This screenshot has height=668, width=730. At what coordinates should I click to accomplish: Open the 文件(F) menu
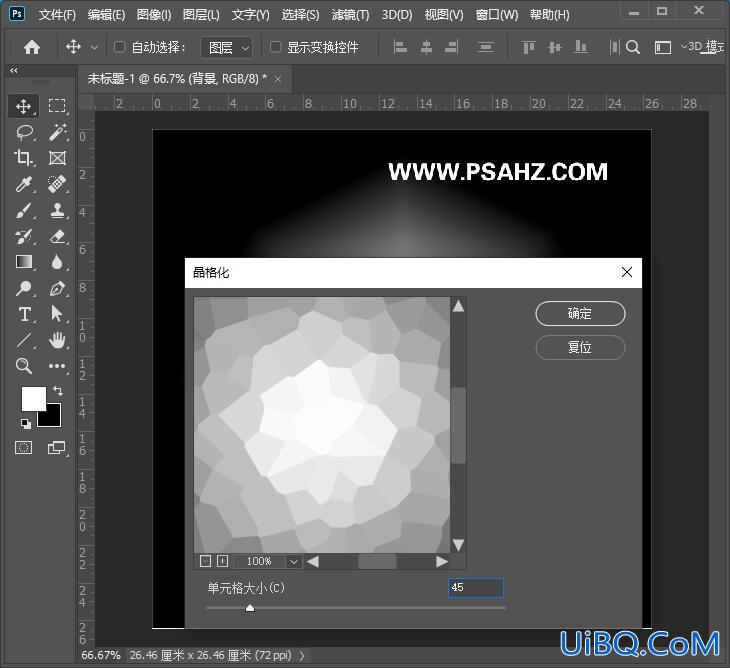point(57,15)
